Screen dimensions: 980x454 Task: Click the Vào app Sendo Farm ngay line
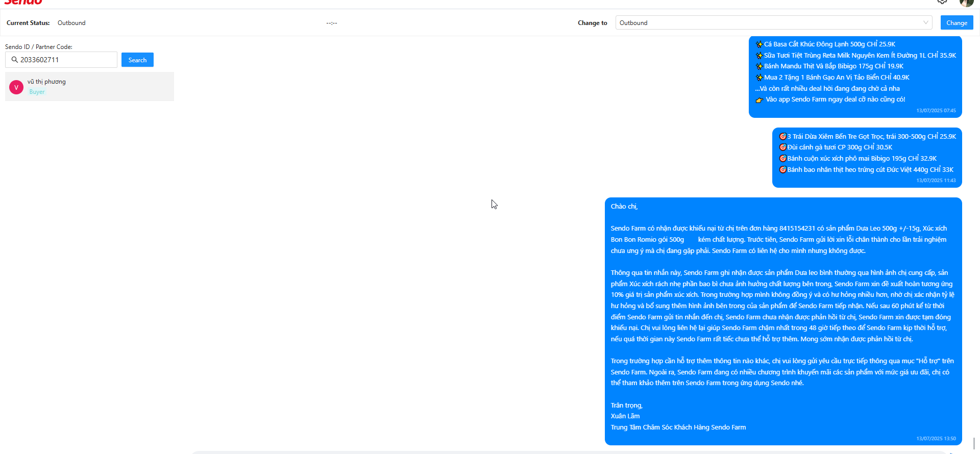[830, 99]
